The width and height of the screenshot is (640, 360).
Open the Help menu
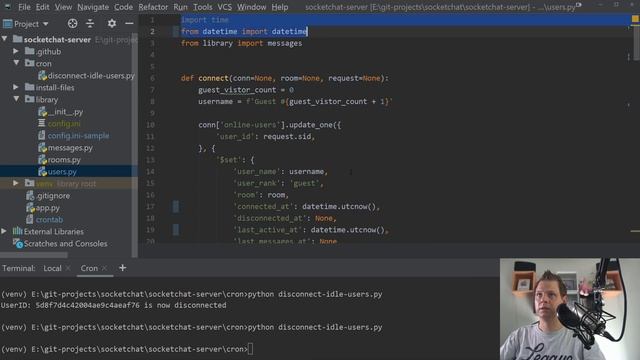coord(280,7)
